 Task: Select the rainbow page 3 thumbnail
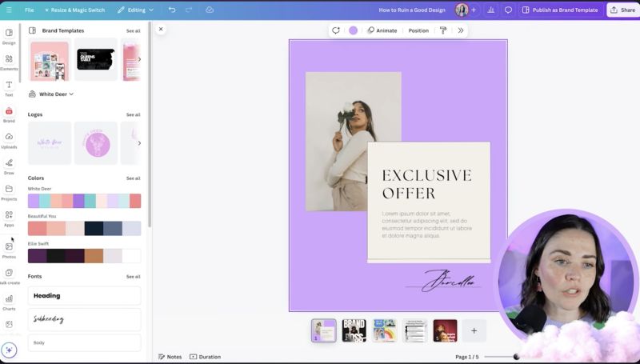[385, 330]
